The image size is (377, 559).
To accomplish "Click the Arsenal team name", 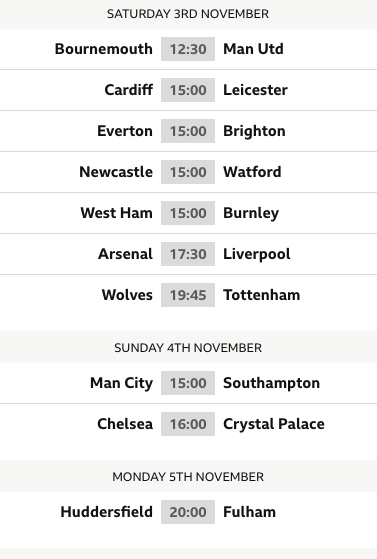I will [125, 254].
